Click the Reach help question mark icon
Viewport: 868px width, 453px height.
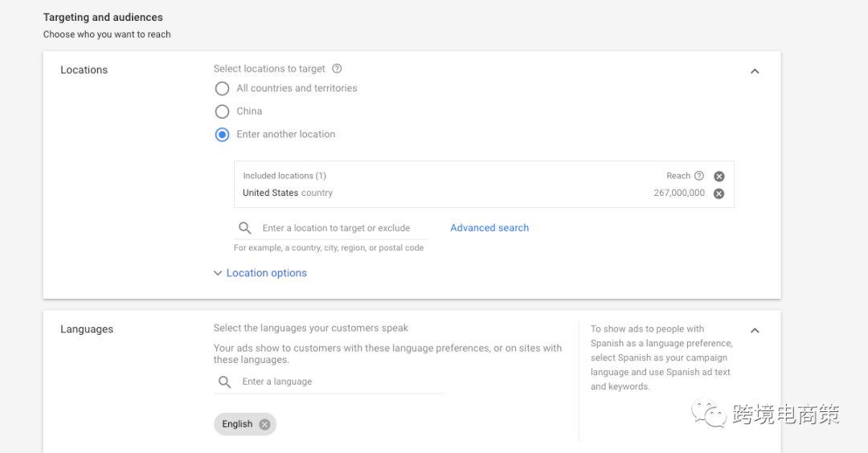(699, 176)
